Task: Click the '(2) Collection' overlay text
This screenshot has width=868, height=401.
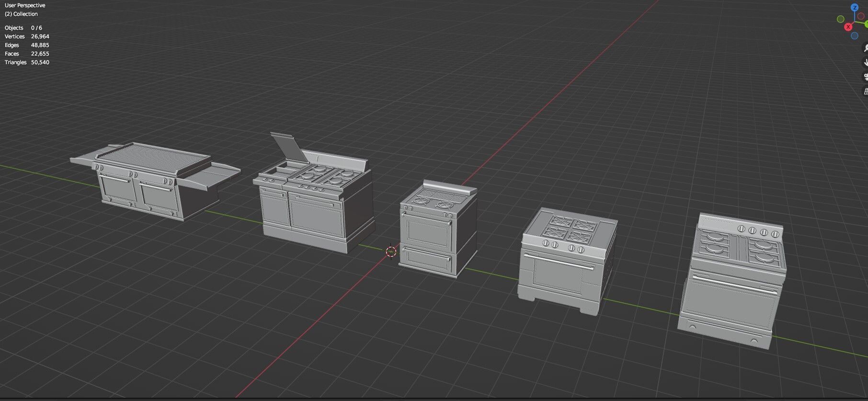Action: [x=21, y=14]
